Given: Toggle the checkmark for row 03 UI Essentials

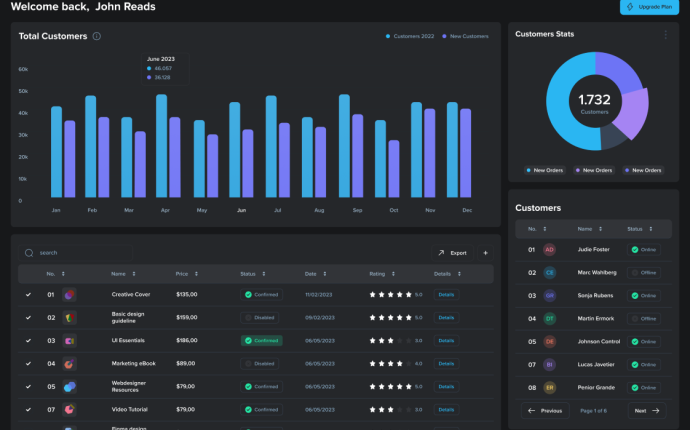Looking at the screenshot, I should 28,341.
